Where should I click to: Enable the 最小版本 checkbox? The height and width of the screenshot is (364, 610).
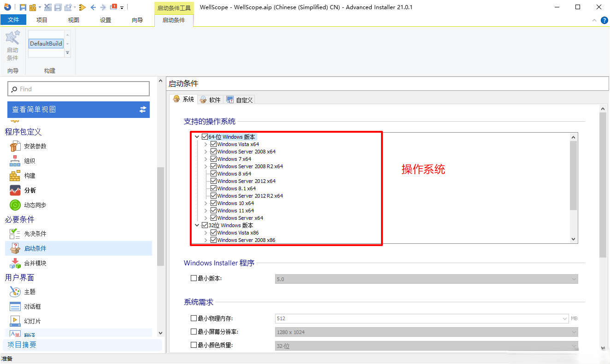click(194, 278)
